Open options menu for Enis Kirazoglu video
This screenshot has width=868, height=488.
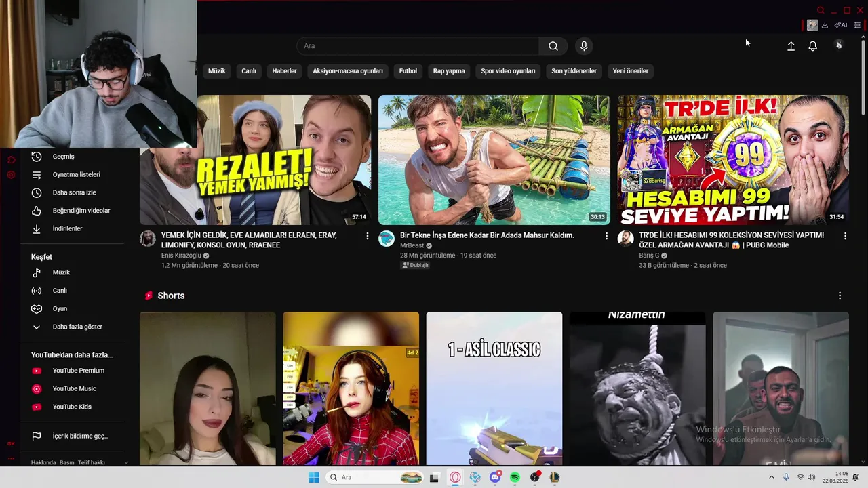click(x=368, y=236)
